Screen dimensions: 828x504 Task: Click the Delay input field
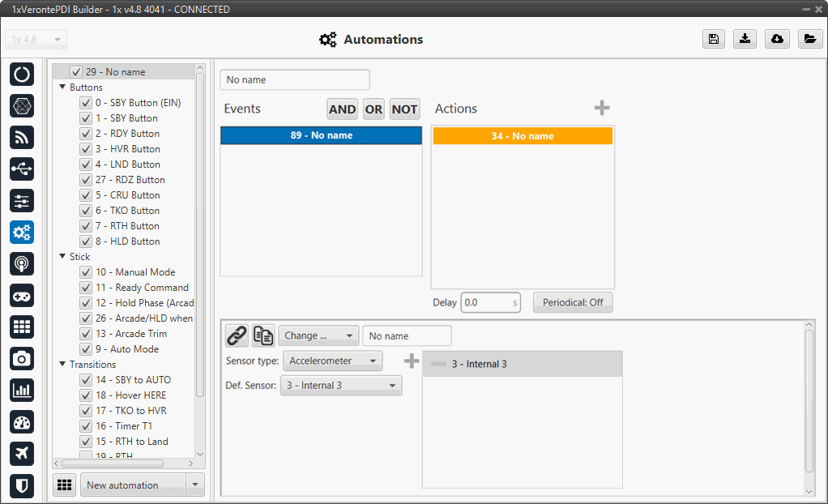pos(486,302)
